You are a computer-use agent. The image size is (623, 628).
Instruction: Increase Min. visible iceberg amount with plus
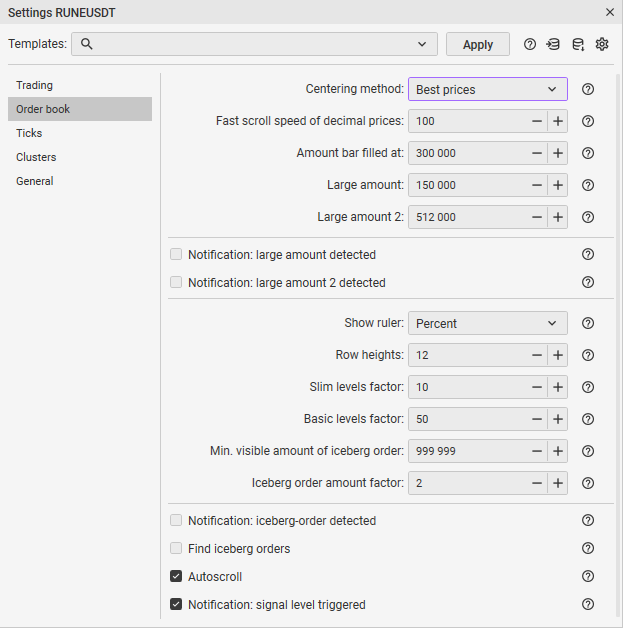(558, 451)
